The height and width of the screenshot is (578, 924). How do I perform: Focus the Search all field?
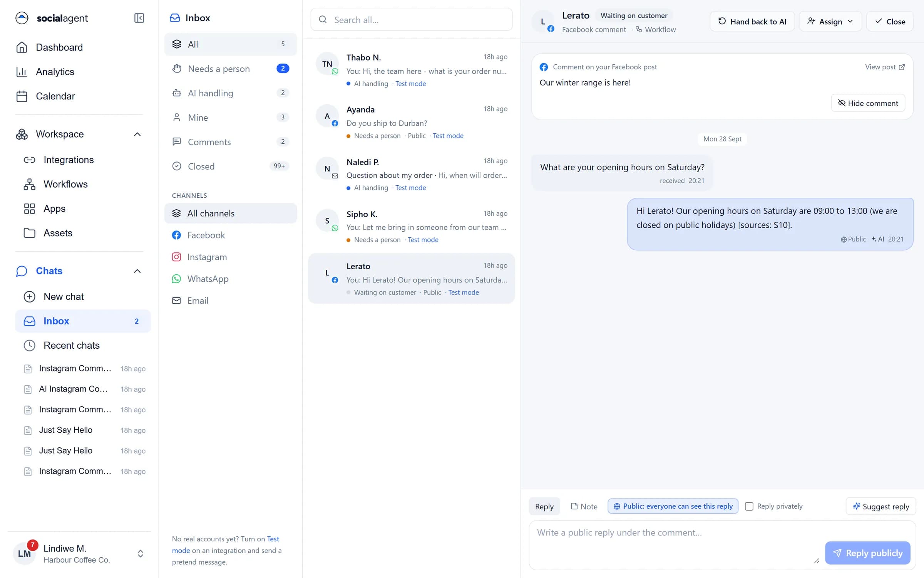point(411,20)
